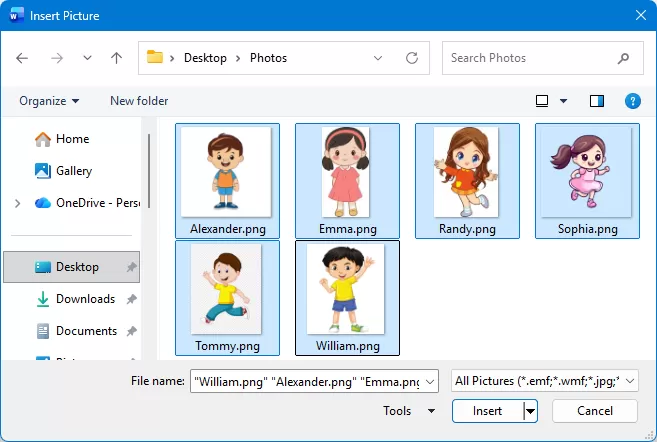
Task: Select Photos in the address breadcrumb
Action: pos(268,58)
